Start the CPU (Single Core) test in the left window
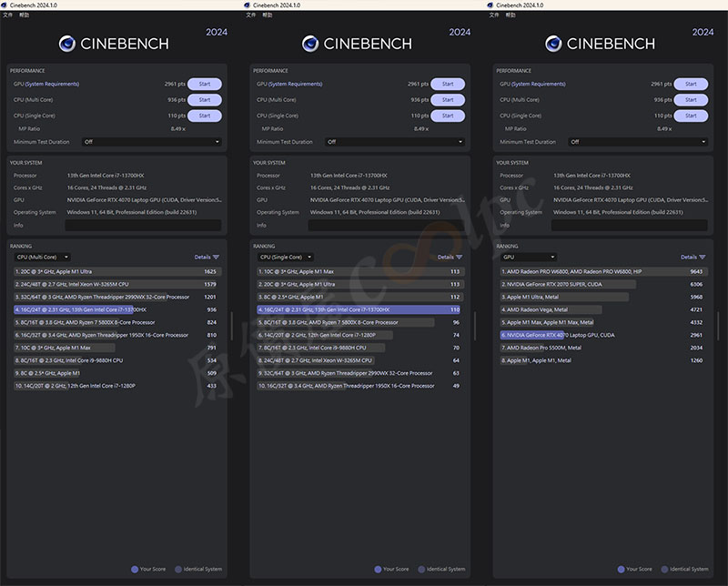The image size is (728, 586). click(205, 116)
